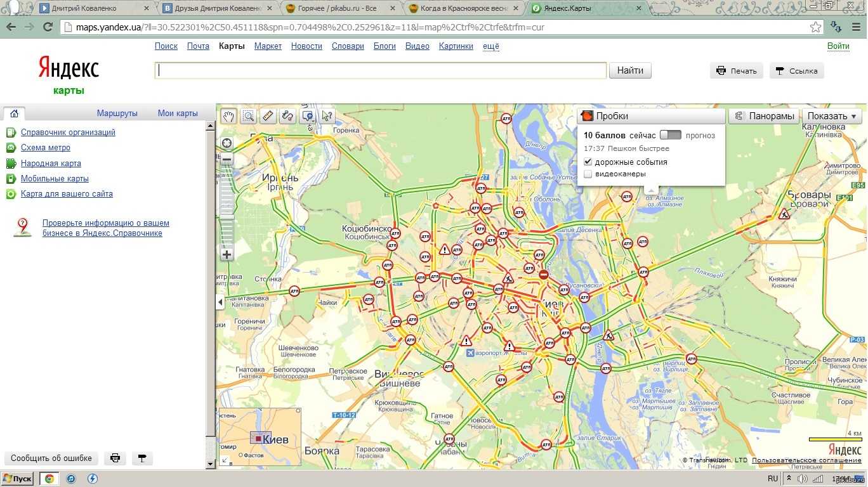868x487 pixels.
Task: Expand the Показать dropdown
Action: coord(832,116)
